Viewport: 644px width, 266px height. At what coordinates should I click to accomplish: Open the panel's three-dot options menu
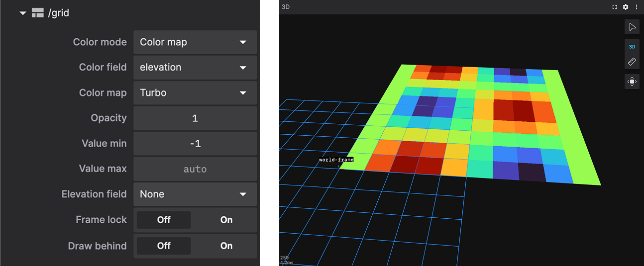[636, 7]
